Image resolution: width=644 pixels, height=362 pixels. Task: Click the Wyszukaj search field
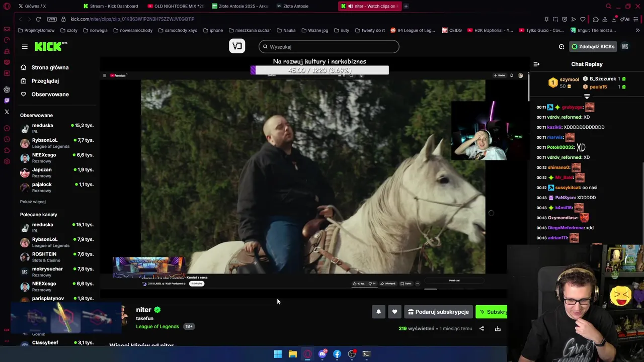pyautogui.click(x=329, y=47)
